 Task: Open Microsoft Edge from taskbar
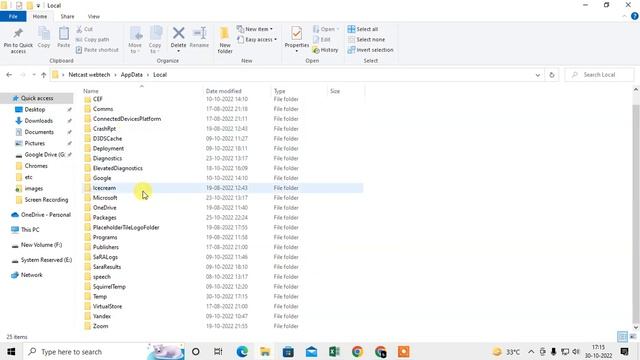[x=242, y=352]
